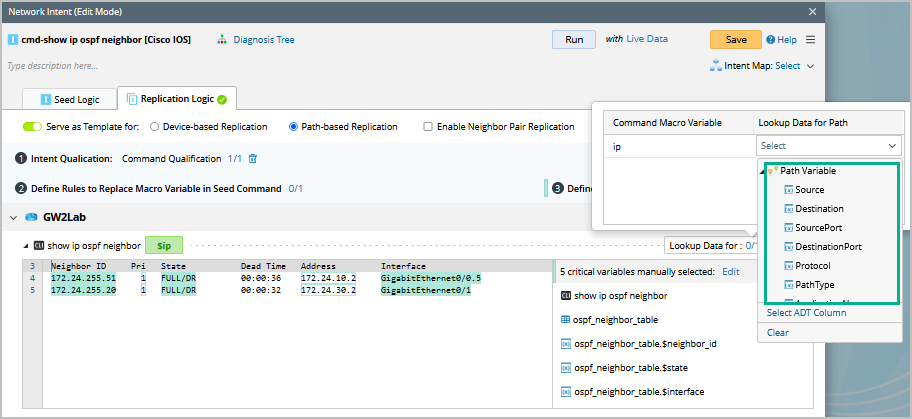Viewport: 912px width, 419px height.
Task: Click the Intent Map icon
Action: click(716, 66)
